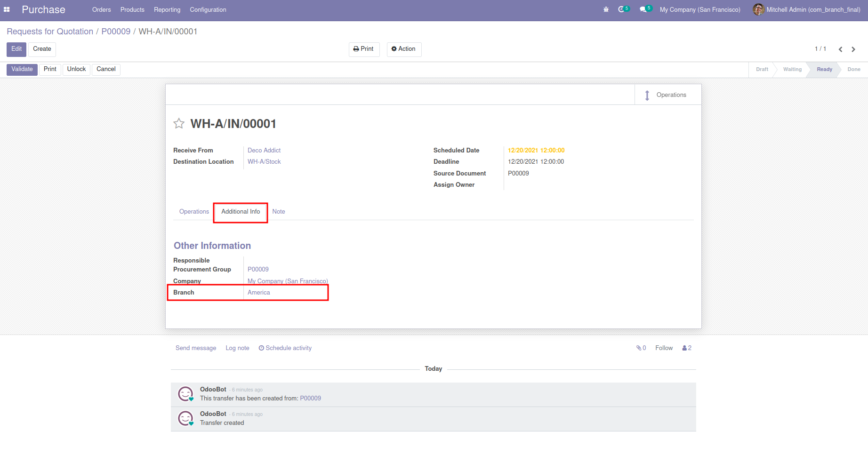Toggle Follow on this transfer
This screenshot has width=868, height=455.
(664, 348)
